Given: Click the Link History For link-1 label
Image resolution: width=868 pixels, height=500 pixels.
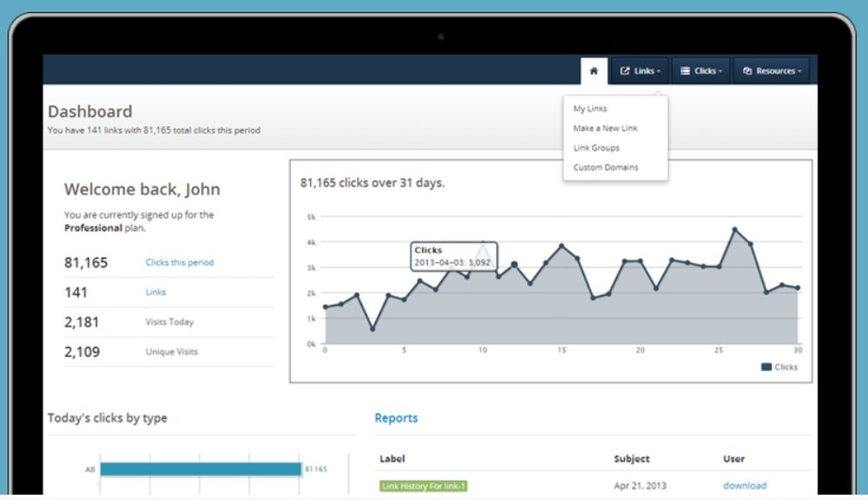Looking at the screenshot, I should tap(424, 486).
